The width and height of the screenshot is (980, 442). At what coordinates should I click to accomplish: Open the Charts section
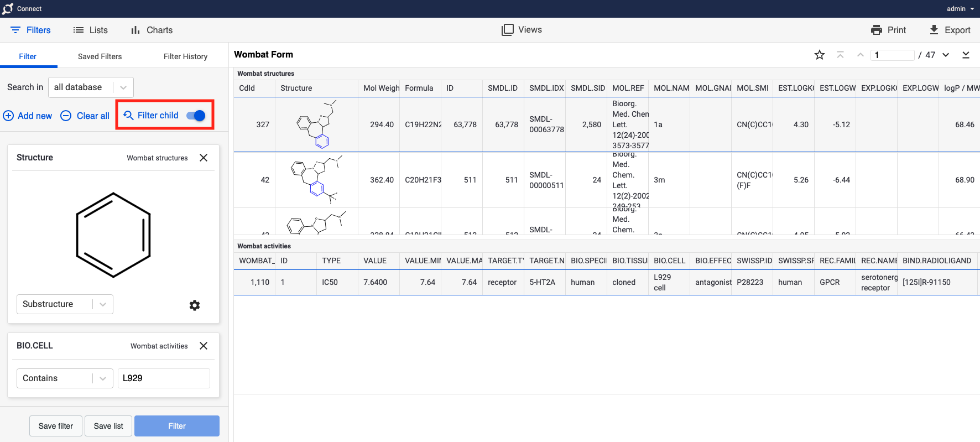click(x=152, y=30)
